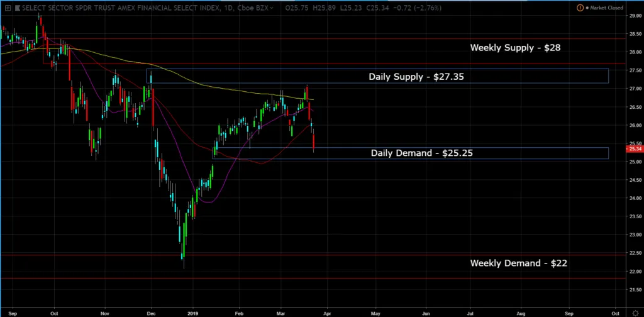Open chart settings gear icon
Viewport: 644px width, 317px height.
point(635,313)
